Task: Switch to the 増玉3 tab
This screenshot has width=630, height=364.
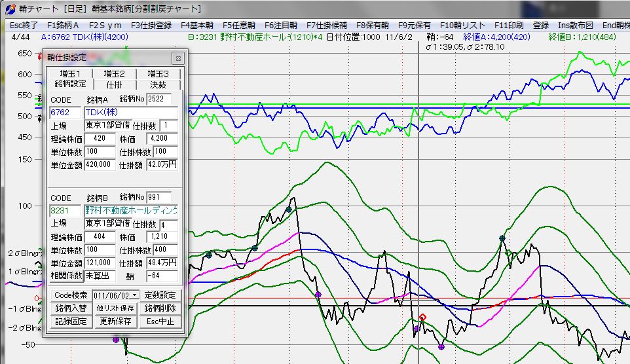Action: pyautogui.click(x=158, y=73)
